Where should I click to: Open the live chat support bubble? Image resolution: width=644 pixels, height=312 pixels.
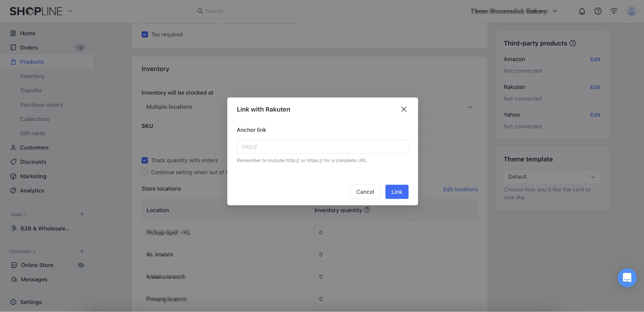point(627,277)
